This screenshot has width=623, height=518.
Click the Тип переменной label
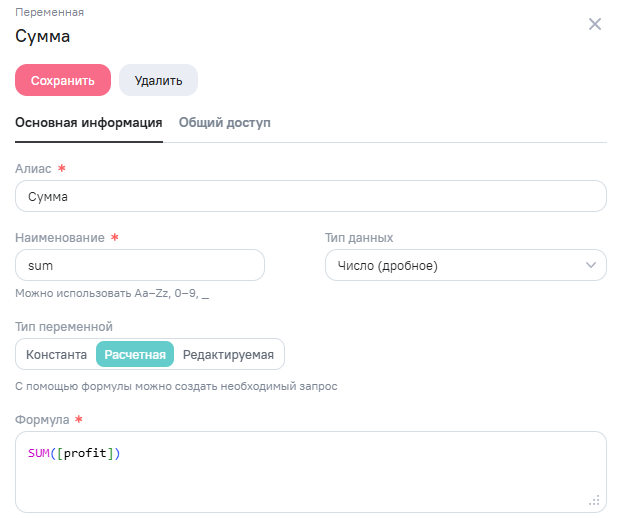coord(64,326)
